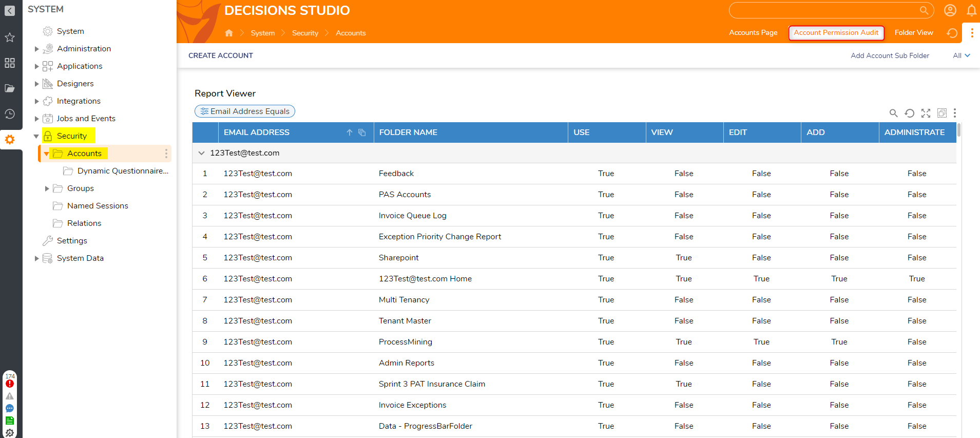980x438 pixels.
Task: Select the ProcessMining folder row
Action: click(x=574, y=342)
